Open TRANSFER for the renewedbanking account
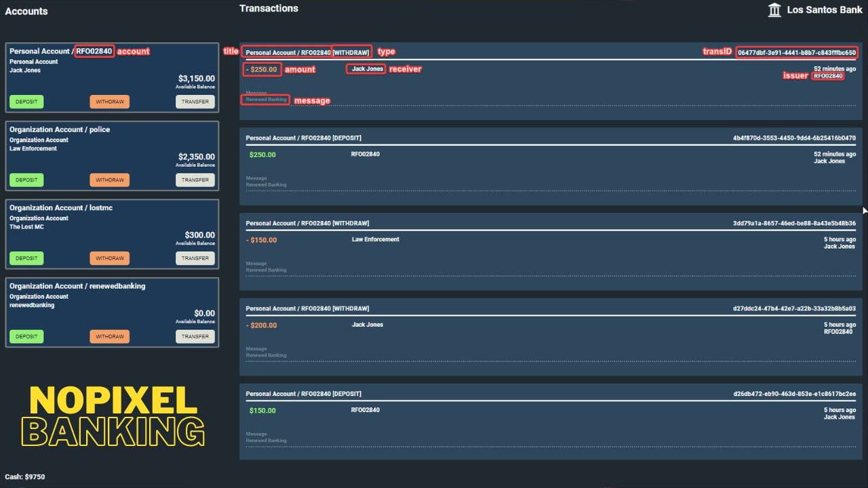868x488 pixels. click(x=195, y=336)
